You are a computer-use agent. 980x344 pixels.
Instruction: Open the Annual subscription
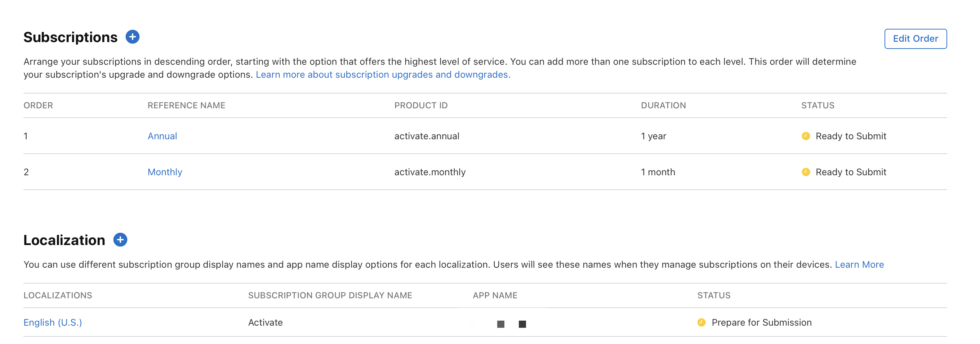pos(162,136)
